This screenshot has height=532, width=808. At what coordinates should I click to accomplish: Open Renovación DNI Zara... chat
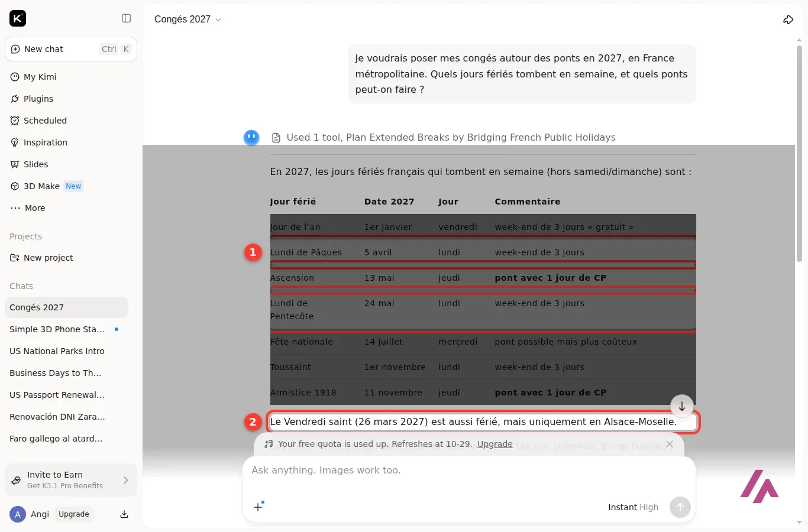(66, 417)
